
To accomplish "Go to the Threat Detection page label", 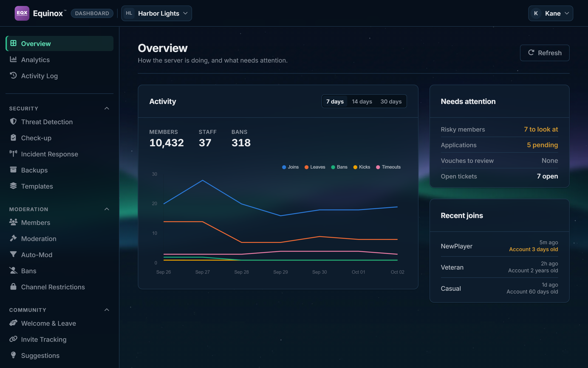I will (x=47, y=122).
